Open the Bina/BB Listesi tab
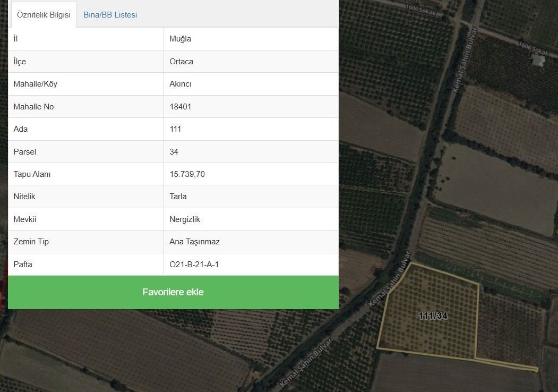The height and width of the screenshot is (392, 558). click(110, 15)
